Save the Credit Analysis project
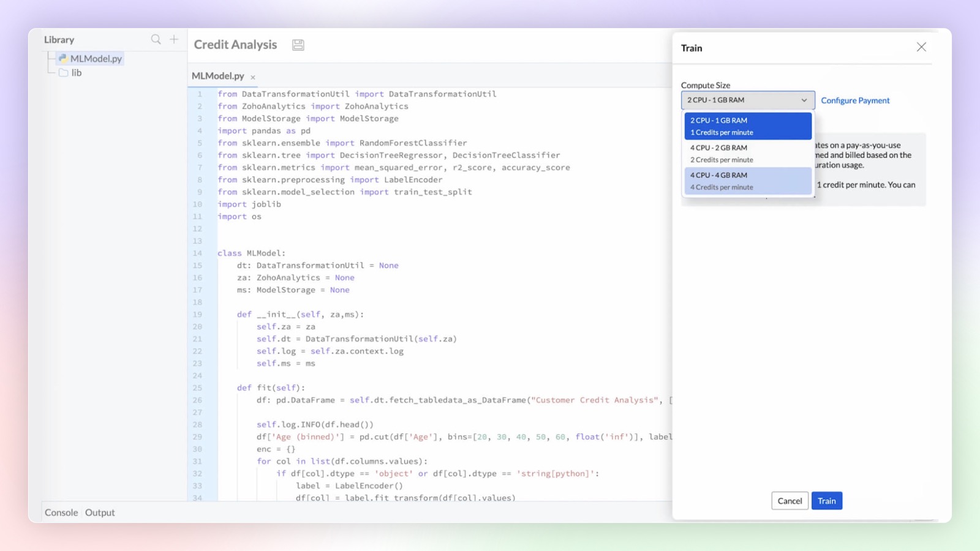Image resolution: width=980 pixels, height=551 pixels. (298, 45)
